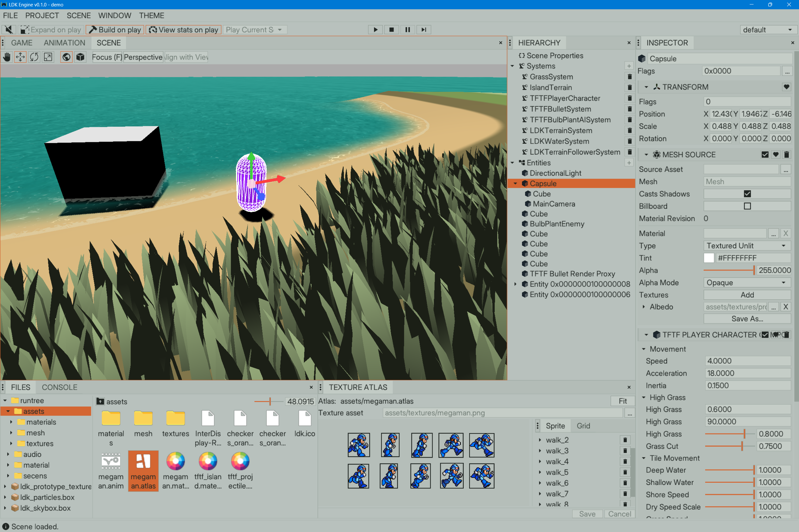
Task: Open megaman.atlas file in assets
Action: 143,471
